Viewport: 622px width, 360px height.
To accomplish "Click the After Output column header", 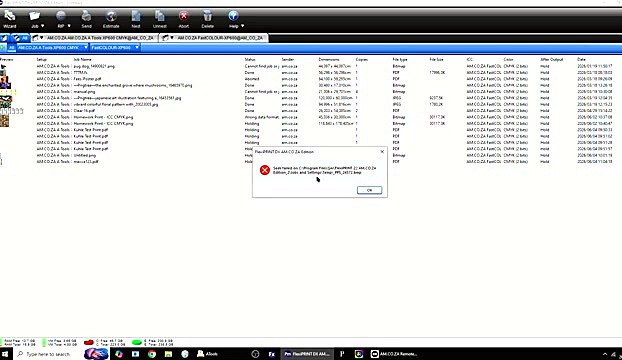I will point(551,59).
